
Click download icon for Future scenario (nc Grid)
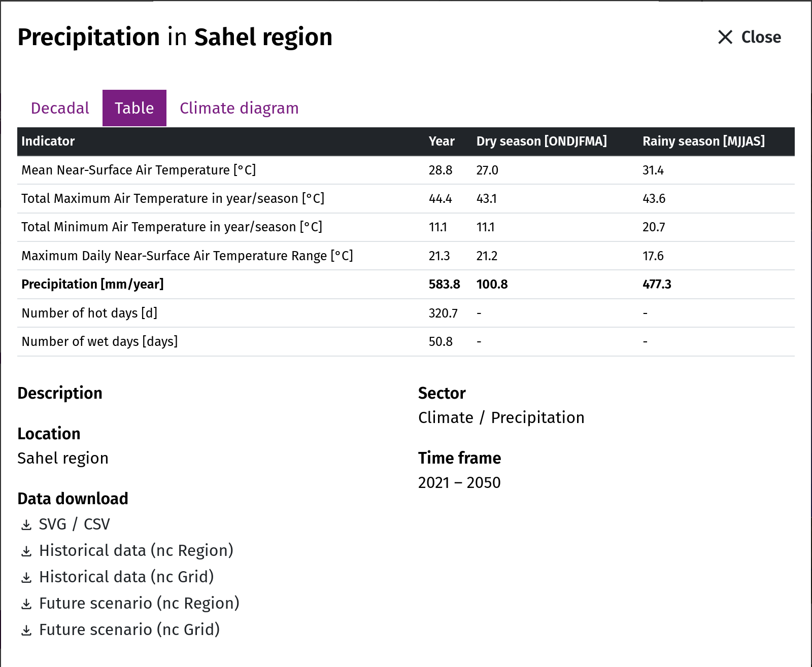[x=26, y=630]
